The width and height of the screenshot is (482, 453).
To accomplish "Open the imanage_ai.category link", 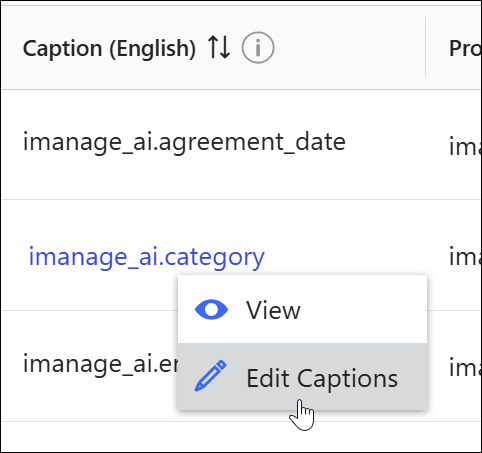I will click(147, 258).
